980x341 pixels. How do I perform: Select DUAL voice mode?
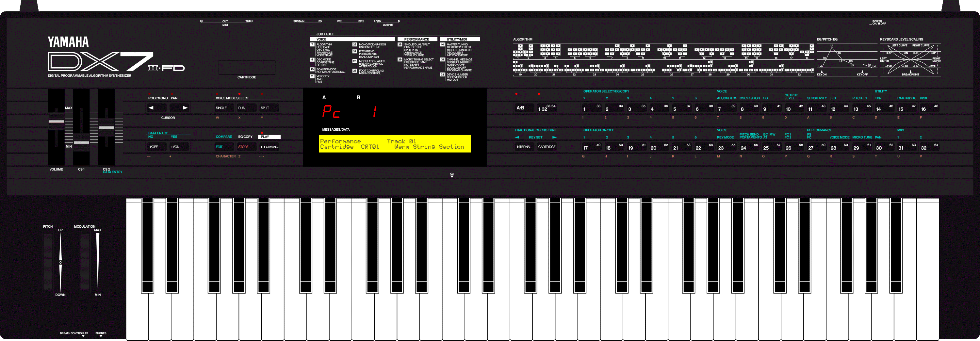(x=247, y=108)
